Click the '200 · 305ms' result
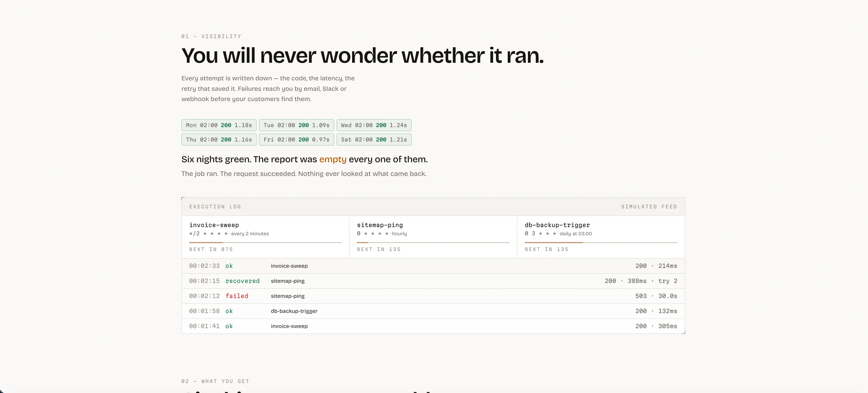Screen dimensions: 868x393 pyautogui.click(x=656, y=326)
